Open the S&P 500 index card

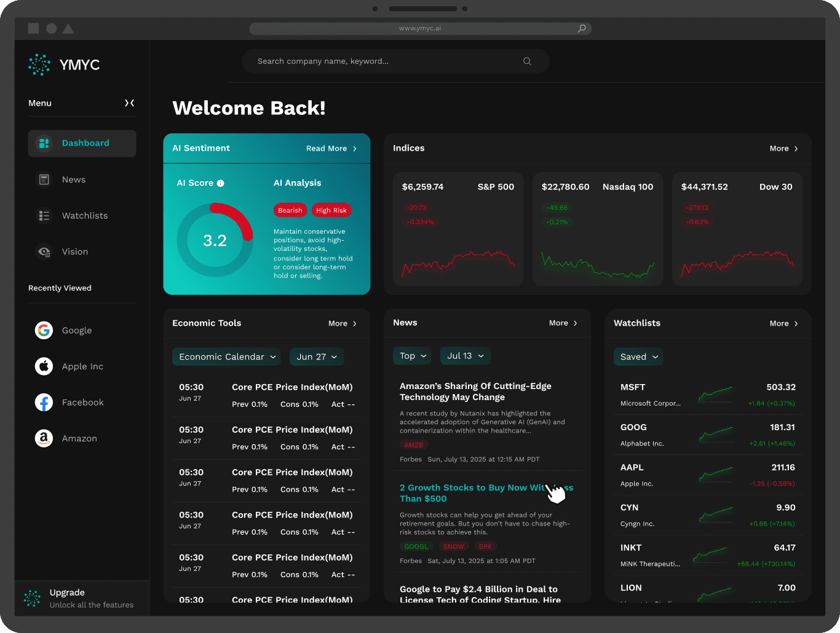click(458, 229)
